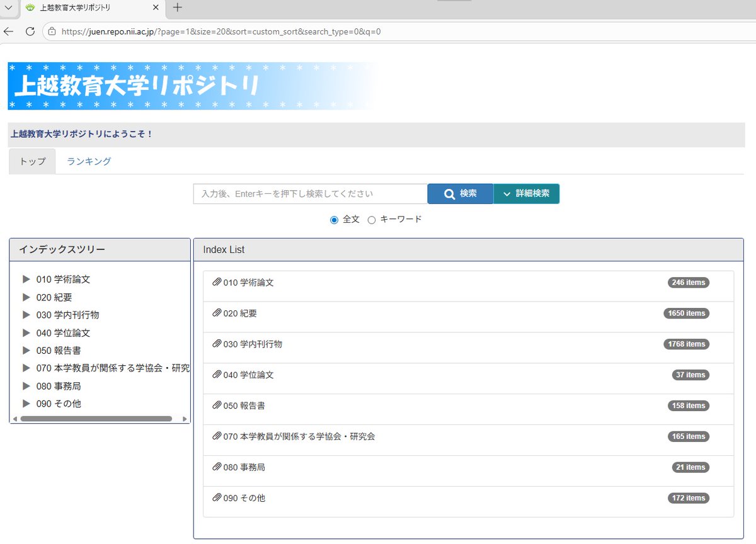
Task: Select 040 学位論文 in the index tree
Action: click(x=63, y=332)
